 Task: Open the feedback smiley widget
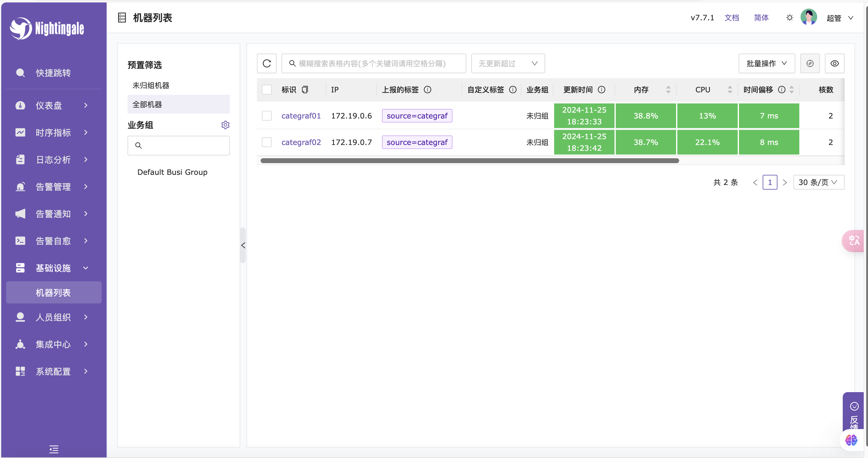854,407
